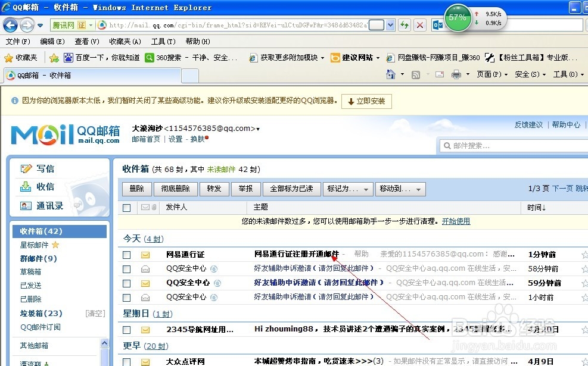Click the Contacts (通讯录) card icon

(26, 206)
